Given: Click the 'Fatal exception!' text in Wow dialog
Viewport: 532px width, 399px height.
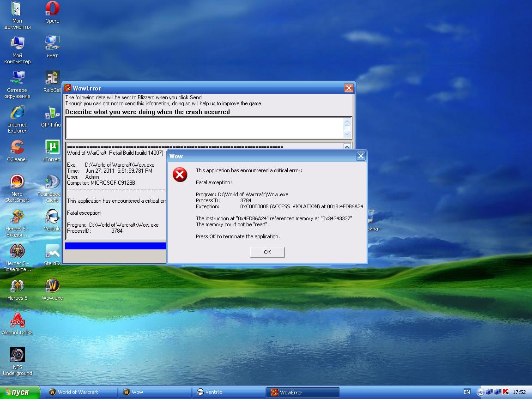Looking at the screenshot, I should tap(214, 182).
